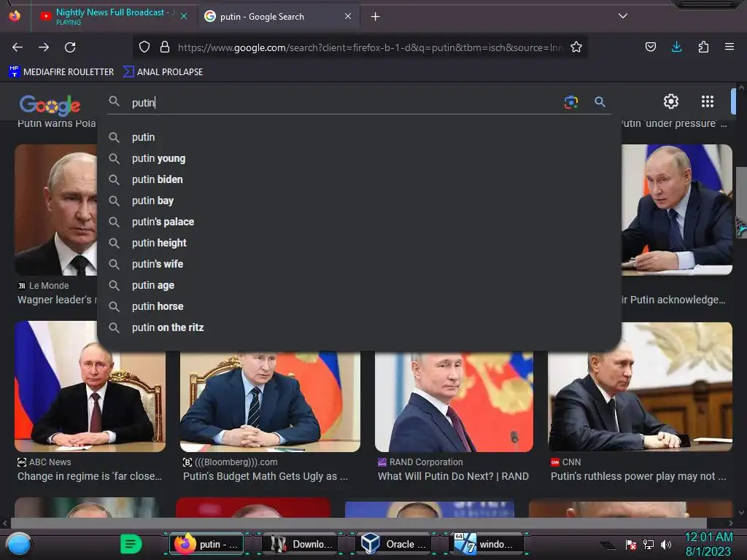The width and height of the screenshot is (747, 560).
Task: Click the volume speaker tray icon
Action: point(666,544)
